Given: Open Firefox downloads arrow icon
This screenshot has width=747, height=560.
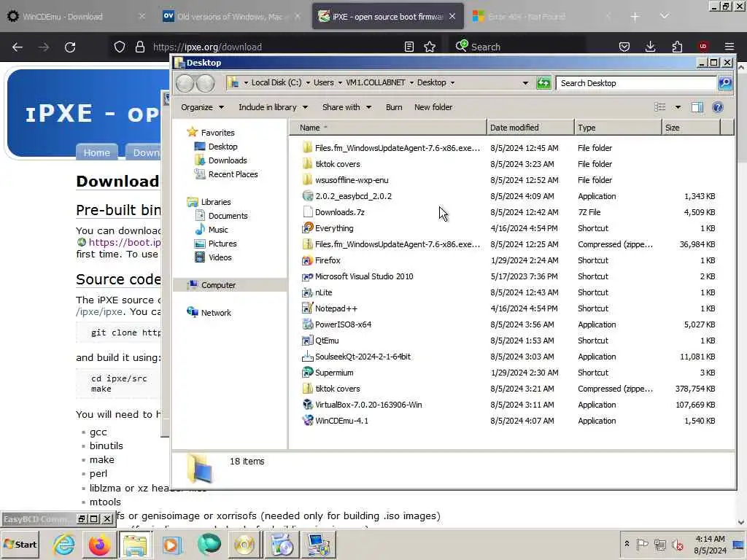Looking at the screenshot, I should click(x=650, y=47).
